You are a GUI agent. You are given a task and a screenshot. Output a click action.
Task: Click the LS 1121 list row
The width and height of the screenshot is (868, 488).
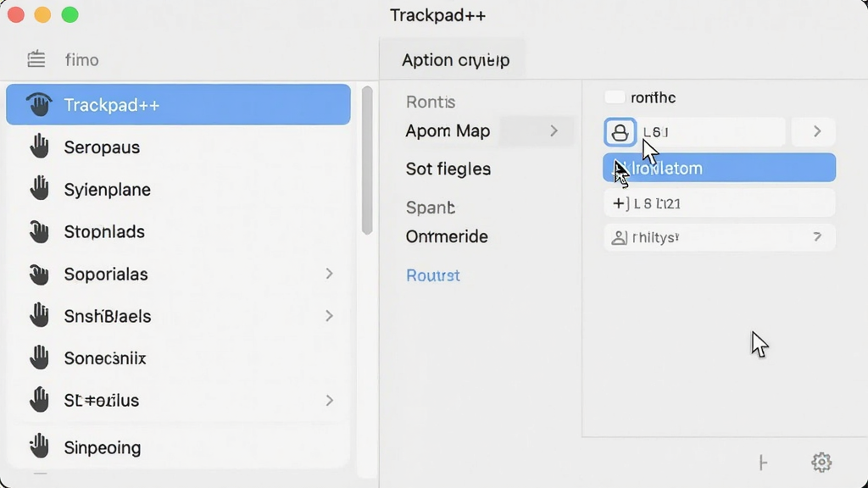coord(719,203)
